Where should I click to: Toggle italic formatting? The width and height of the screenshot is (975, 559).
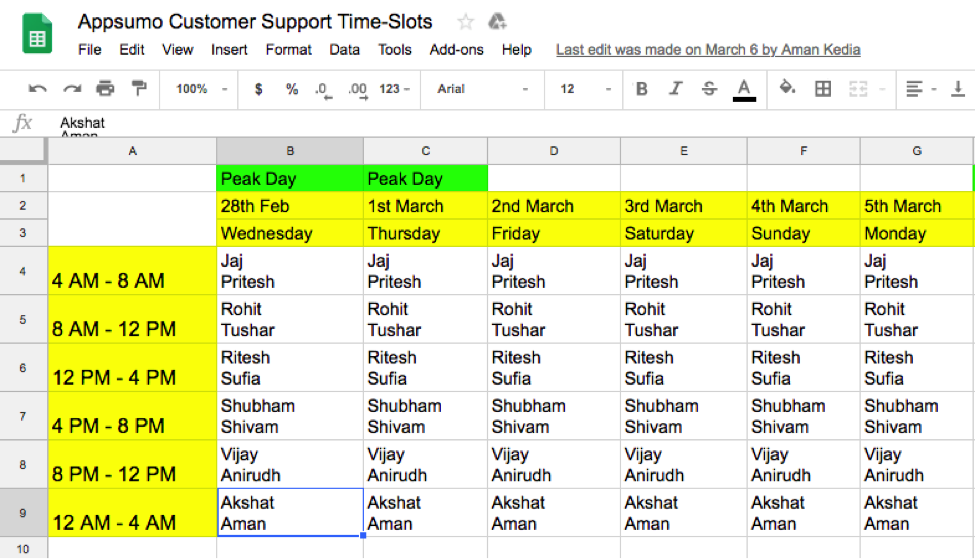coord(675,89)
